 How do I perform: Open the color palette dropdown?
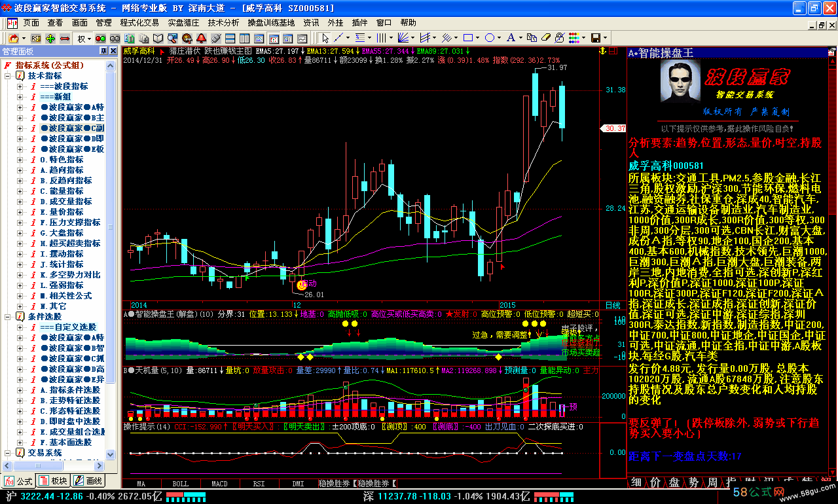coord(584,38)
